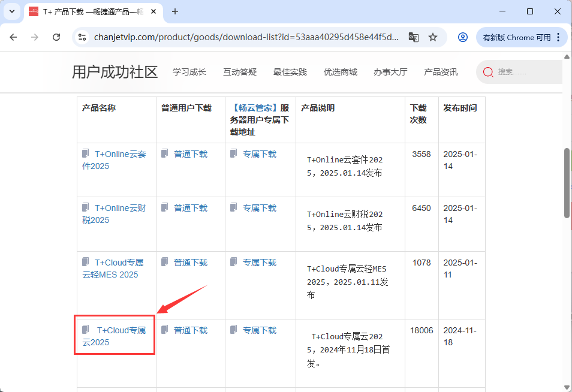572x392 pixels.
Task: Click 专属下载 for T+Online云财税2025
Action: (x=260, y=208)
